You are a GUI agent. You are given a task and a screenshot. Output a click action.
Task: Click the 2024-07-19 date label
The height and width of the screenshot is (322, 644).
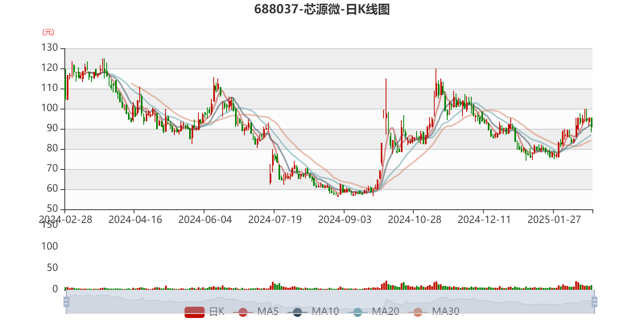coord(275,219)
